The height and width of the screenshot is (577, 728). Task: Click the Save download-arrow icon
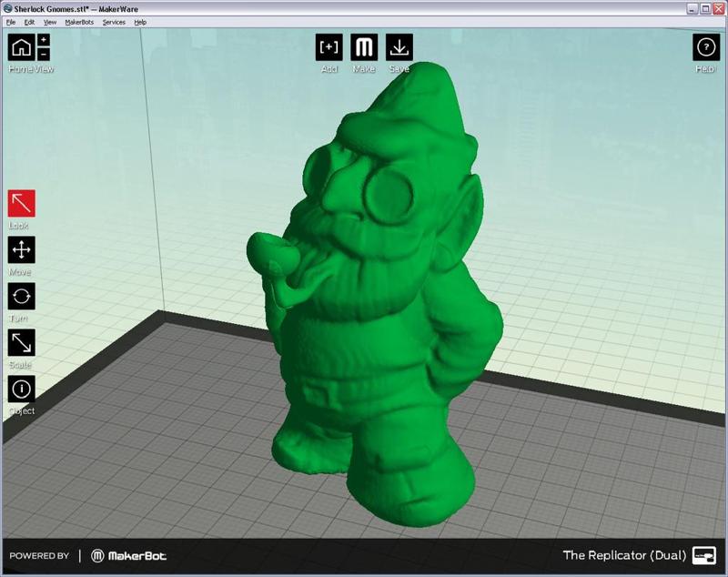pos(399,47)
